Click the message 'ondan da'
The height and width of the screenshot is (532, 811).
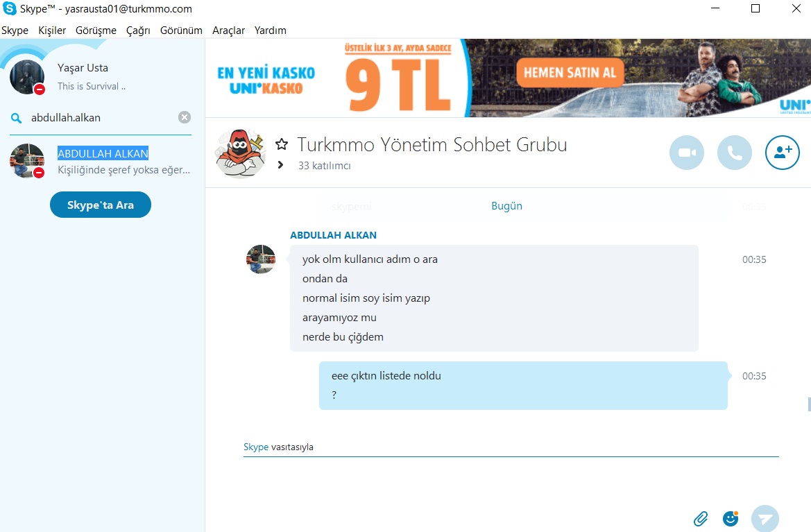(325, 279)
